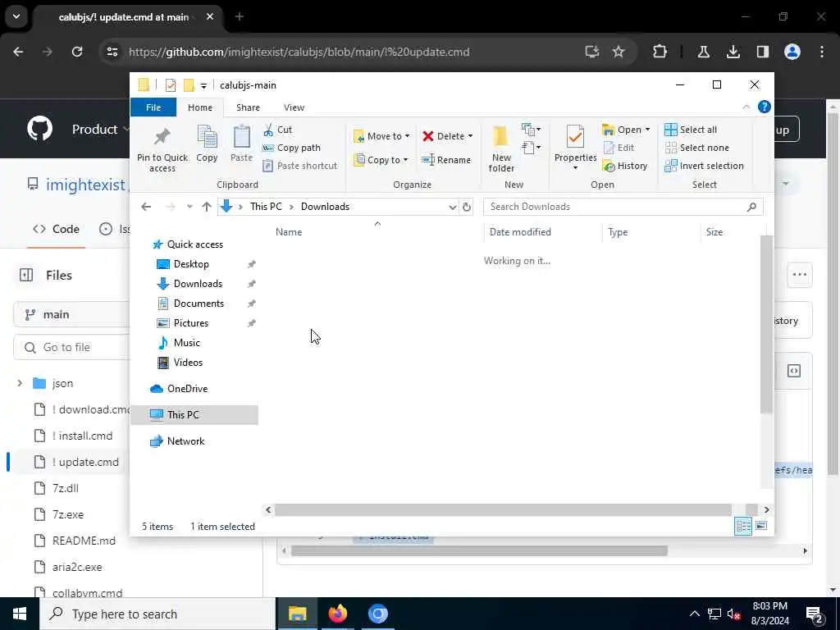
Task: Open Chrome downloads icon
Action: 733,52
